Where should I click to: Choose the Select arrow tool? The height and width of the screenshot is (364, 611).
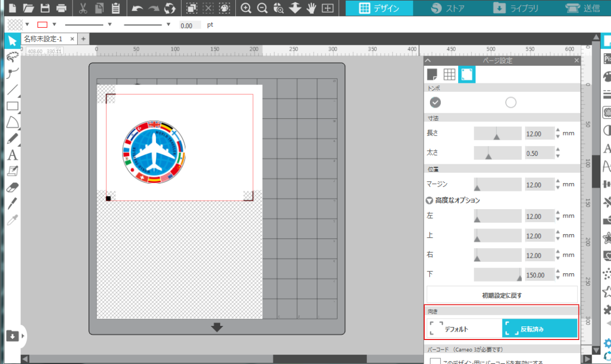[x=13, y=41]
